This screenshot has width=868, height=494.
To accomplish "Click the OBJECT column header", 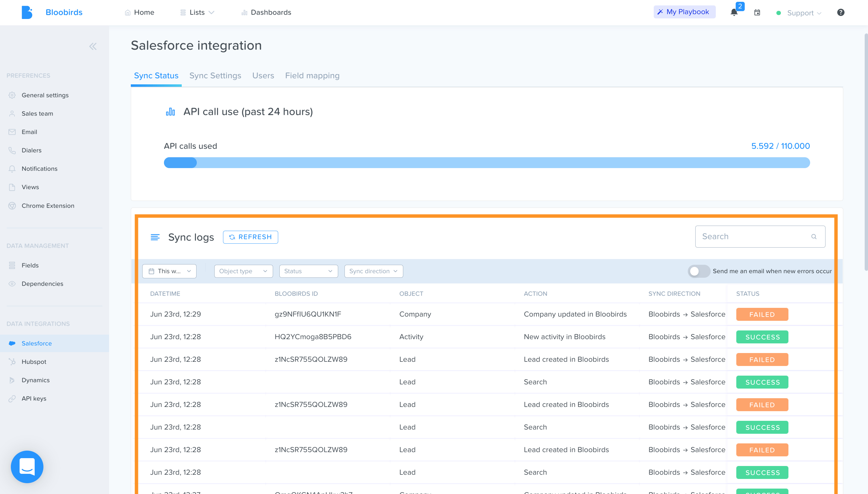I will coord(411,294).
